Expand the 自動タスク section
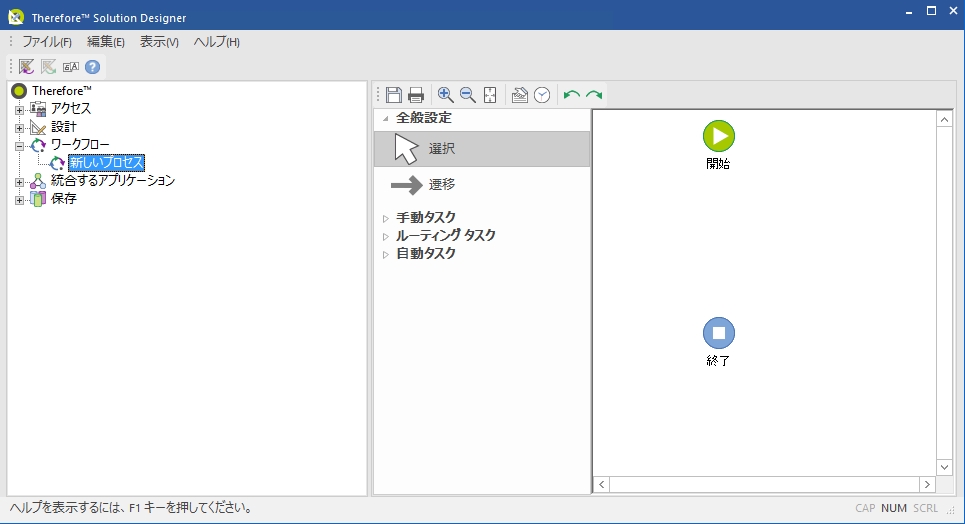Screen dimensions: 965x524 point(386,254)
